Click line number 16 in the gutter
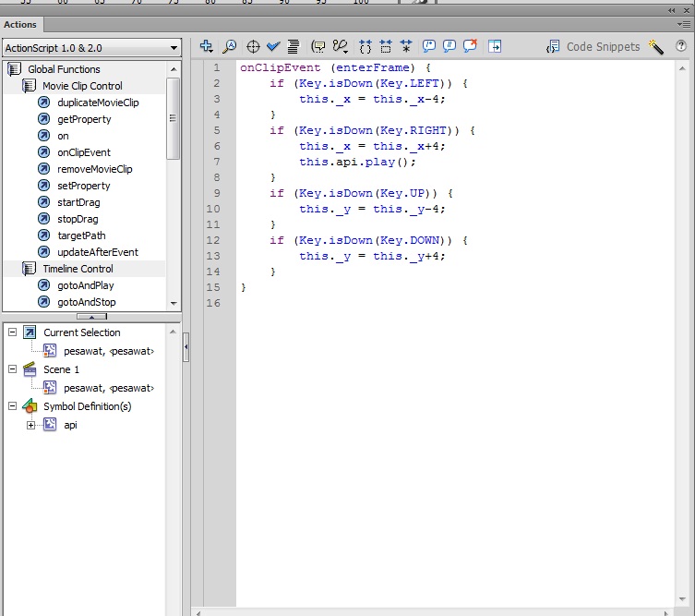 click(213, 303)
